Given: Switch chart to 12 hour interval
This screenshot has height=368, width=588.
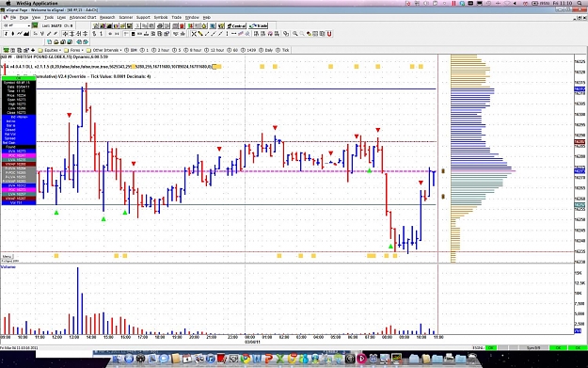Looking at the screenshot, I should click(215, 50).
